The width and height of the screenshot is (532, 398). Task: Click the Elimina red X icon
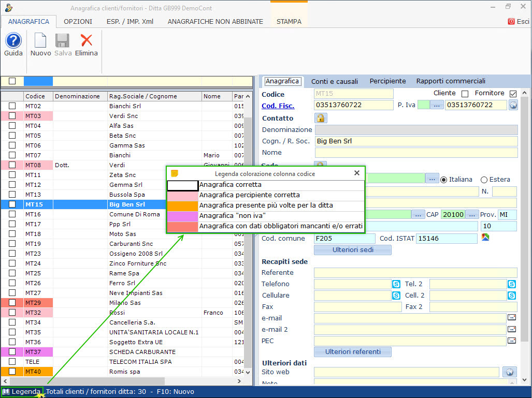(x=87, y=41)
